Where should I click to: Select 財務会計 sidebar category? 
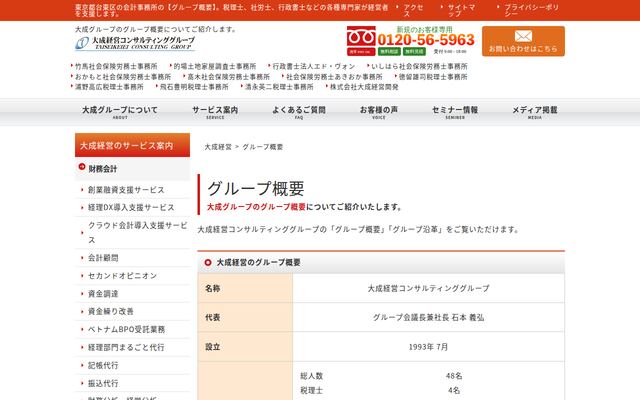(132, 169)
